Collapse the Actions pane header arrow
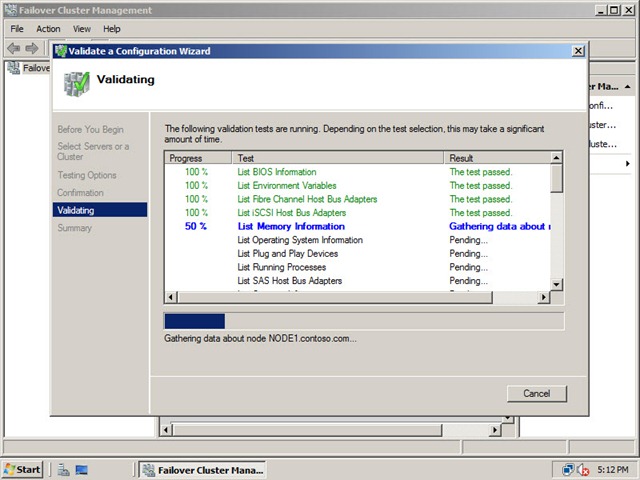Image resolution: width=640 pixels, height=480 pixels. coord(627,87)
